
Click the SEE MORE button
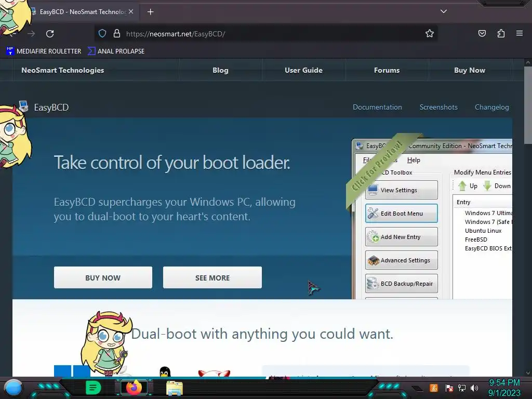click(x=212, y=277)
